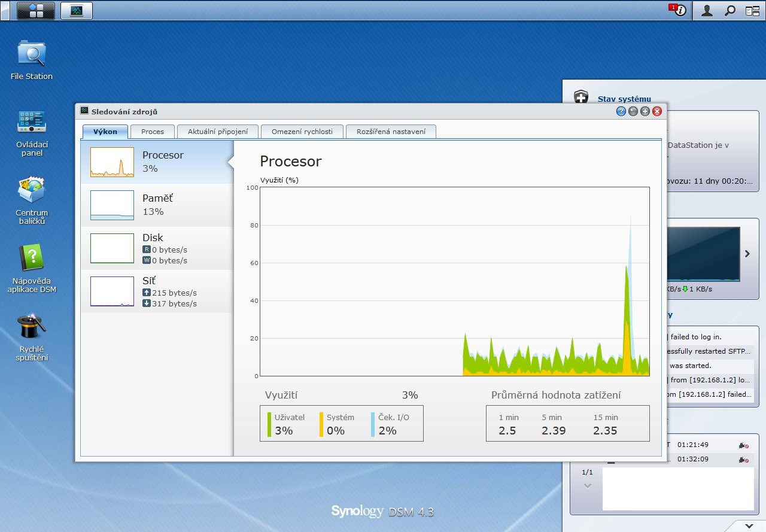Click the 5 min load average value
Image resolution: width=766 pixels, height=532 pixels.
point(554,431)
